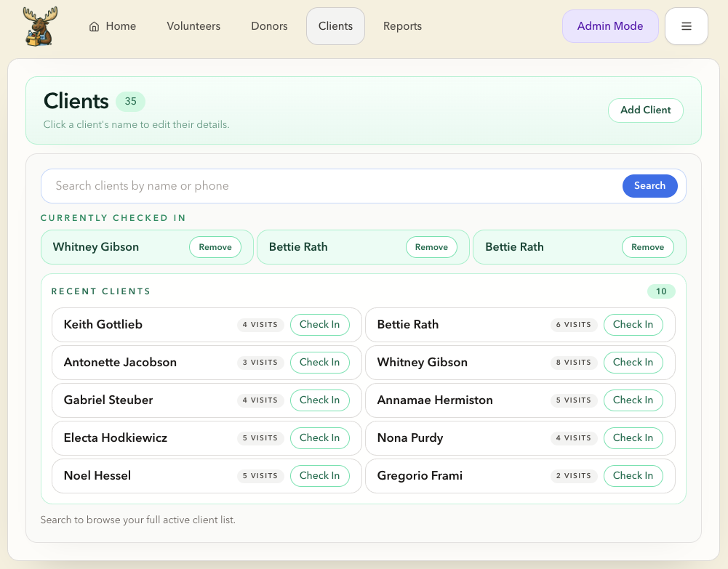Click the RECENT CLIENTS heading
728x569 pixels.
[101, 291]
